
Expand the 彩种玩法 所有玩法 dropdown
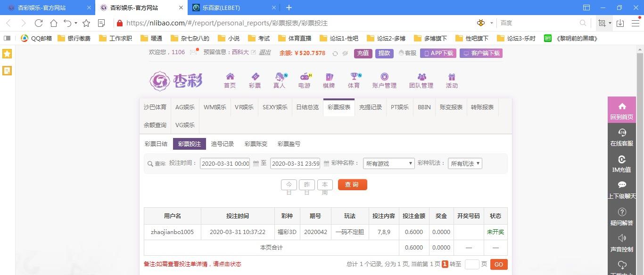point(465,163)
